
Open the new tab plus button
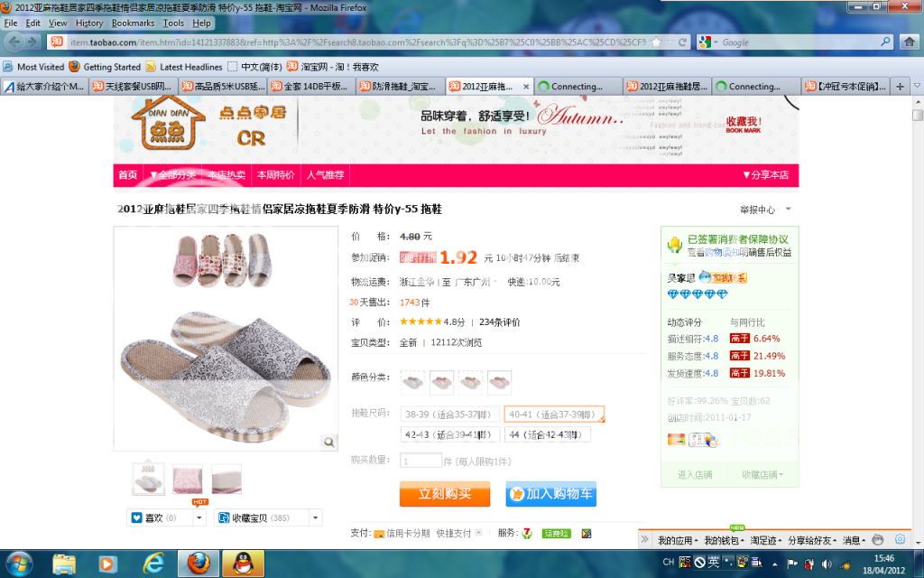[900, 87]
